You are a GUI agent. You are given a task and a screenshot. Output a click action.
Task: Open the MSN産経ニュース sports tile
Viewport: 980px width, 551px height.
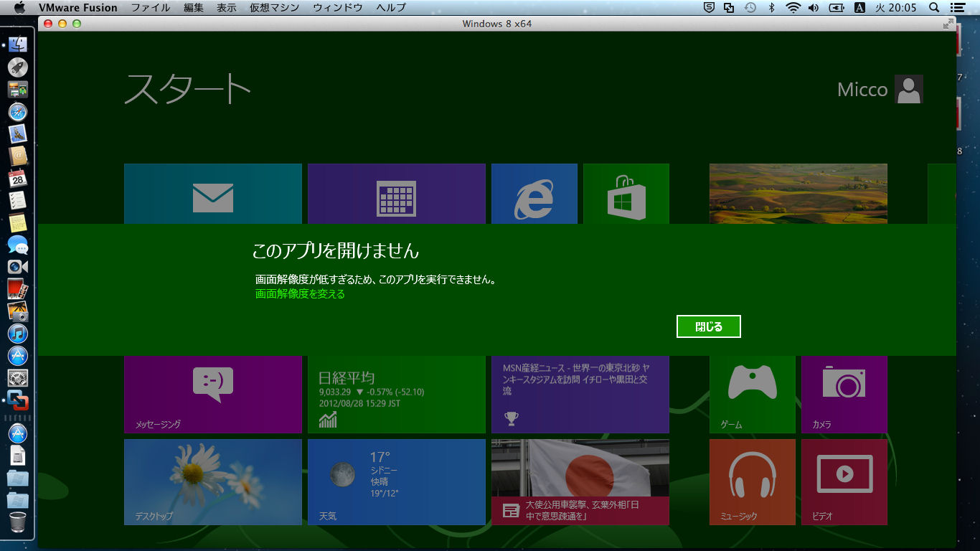(580, 395)
